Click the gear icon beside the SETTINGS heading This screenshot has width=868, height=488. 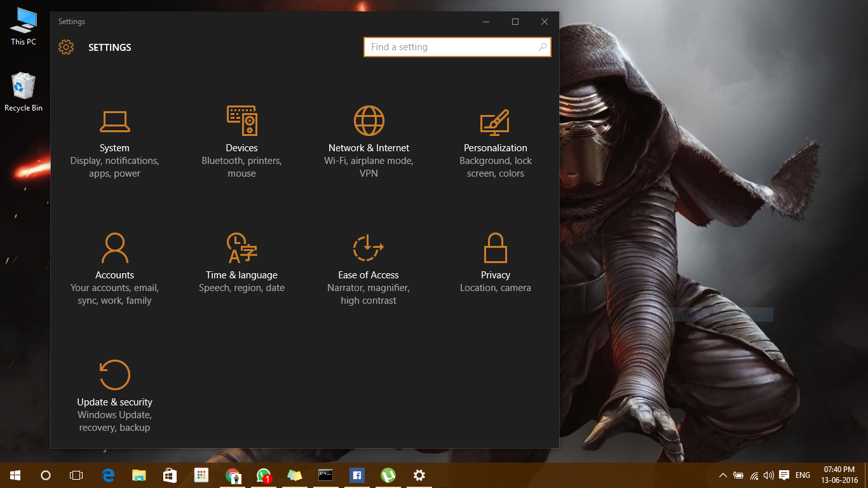point(66,47)
